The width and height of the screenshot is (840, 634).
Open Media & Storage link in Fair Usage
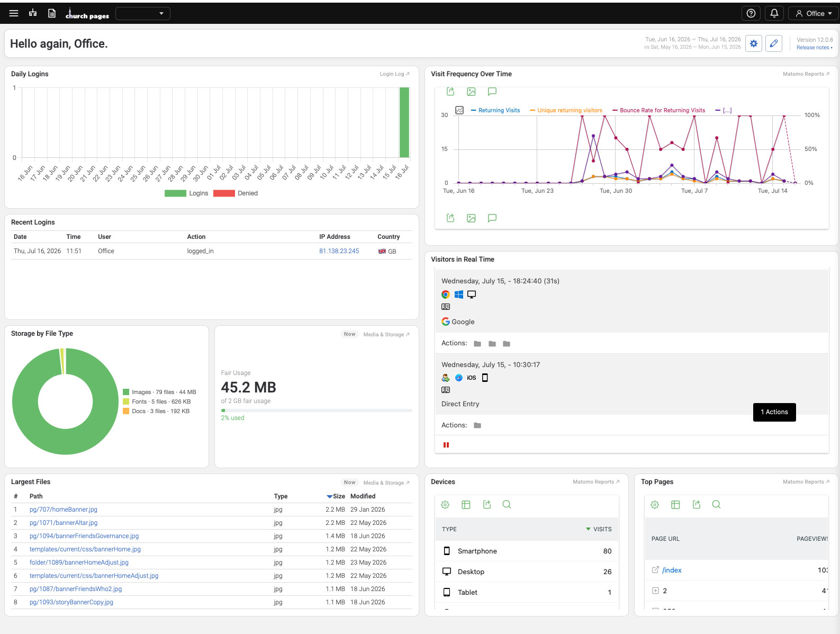[386, 335]
